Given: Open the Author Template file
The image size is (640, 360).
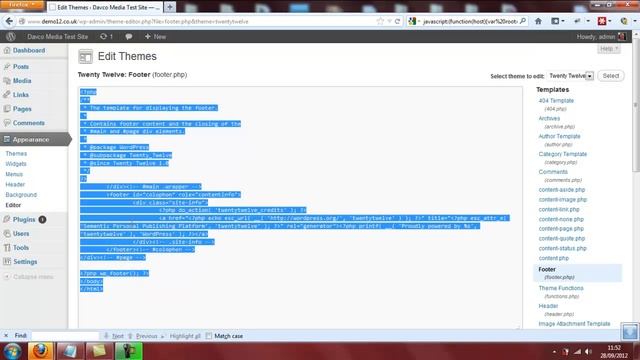Looking at the screenshot, I should 559,136.
